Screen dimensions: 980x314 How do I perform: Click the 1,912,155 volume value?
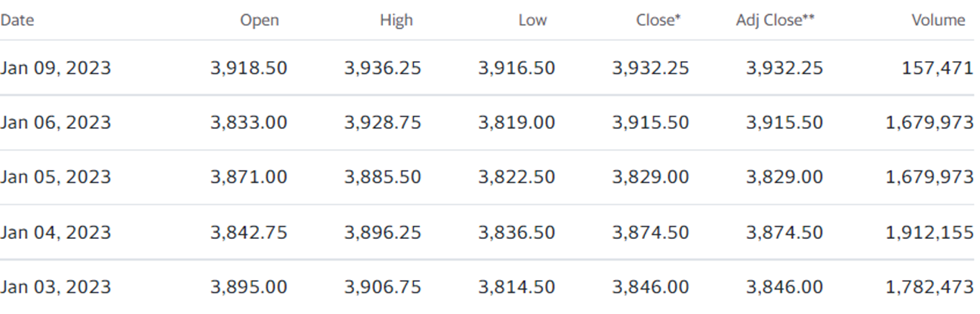click(x=929, y=232)
